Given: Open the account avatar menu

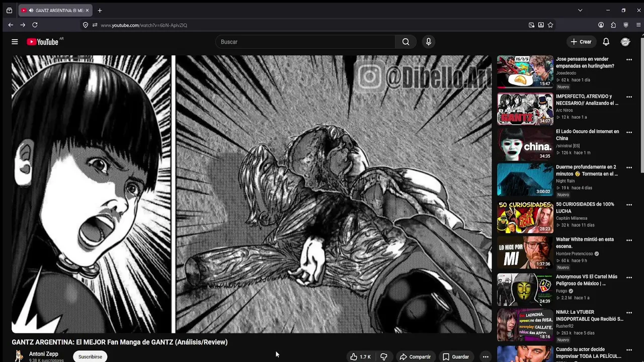Looking at the screenshot, I should [625, 42].
